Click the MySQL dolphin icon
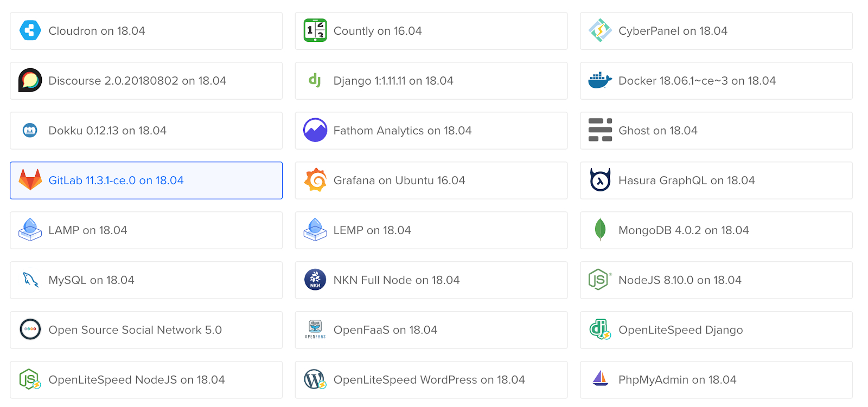The image size is (868, 407). coord(30,280)
